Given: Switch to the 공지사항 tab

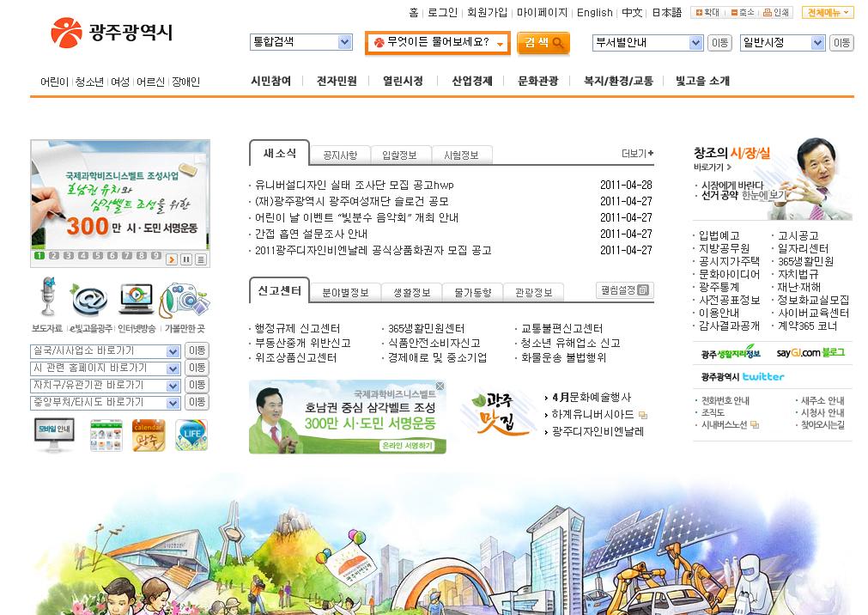Looking at the screenshot, I should coord(340,155).
